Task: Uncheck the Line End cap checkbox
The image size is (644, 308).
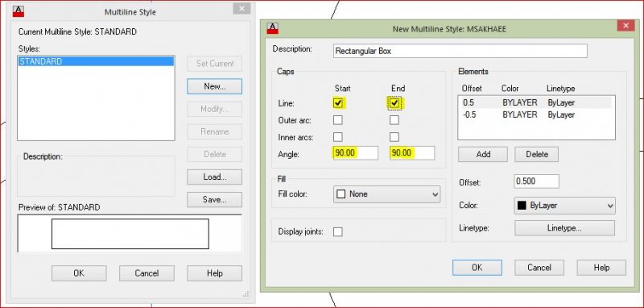Action: point(394,103)
